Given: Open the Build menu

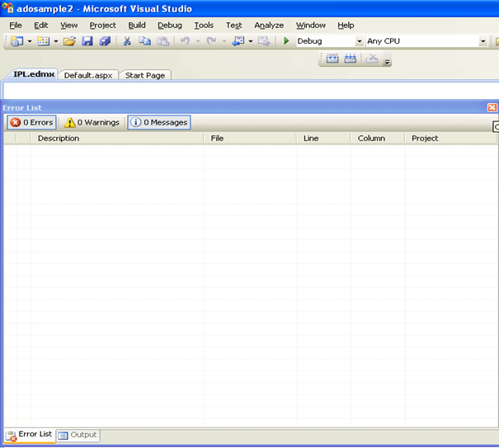Looking at the screenshot, I should point(137,25).
